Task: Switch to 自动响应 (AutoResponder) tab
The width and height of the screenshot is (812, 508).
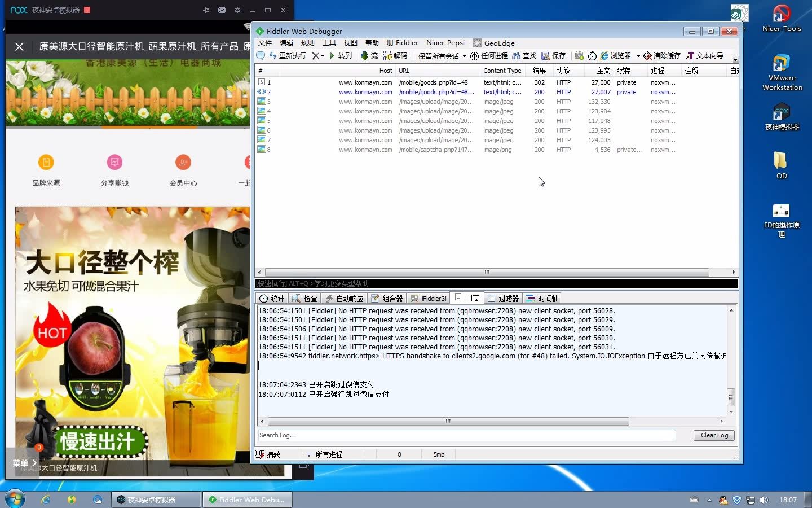Action: (344, 299)
